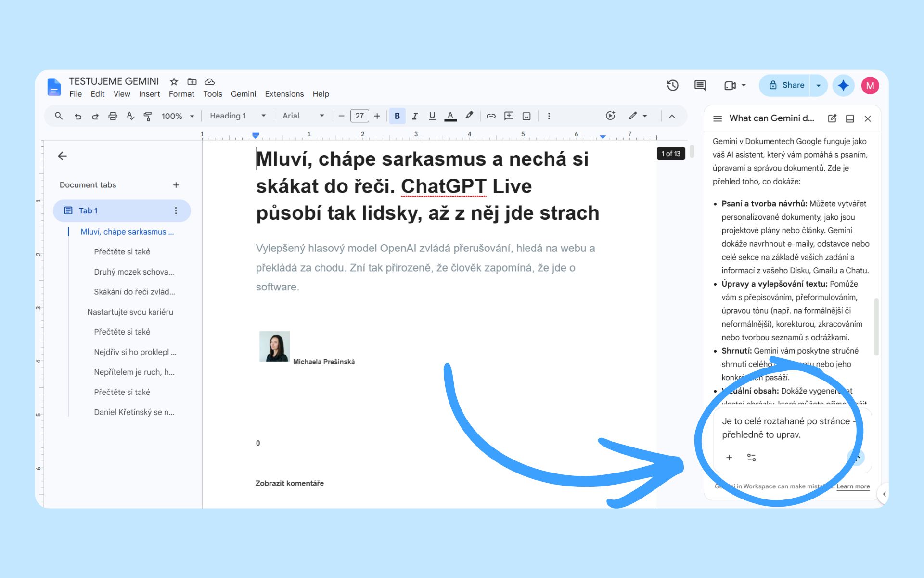The width and height of the screenshot is (924, 578).
Task: Open the text color picker
Action: [x=450, y=116]
